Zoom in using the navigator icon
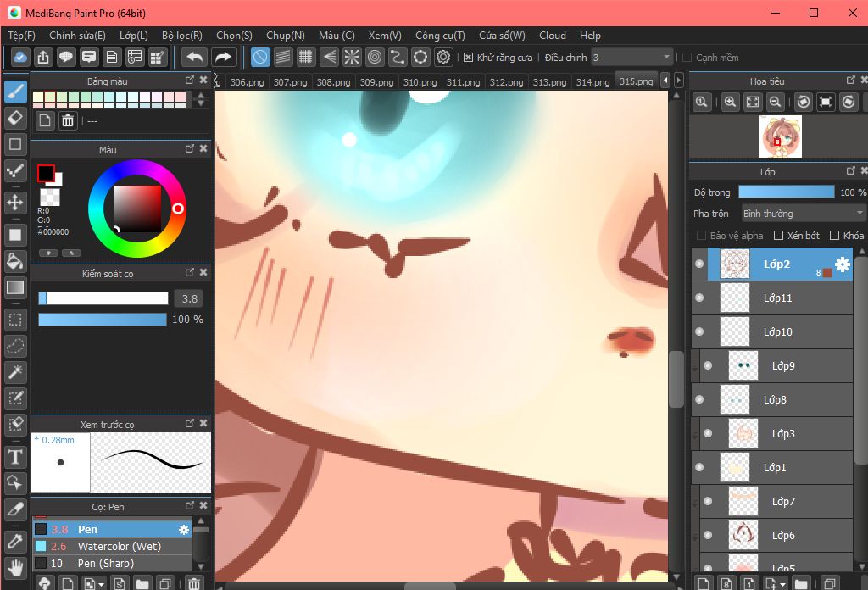The width and height of the screenshot is (868, 590). coord(730,102)
